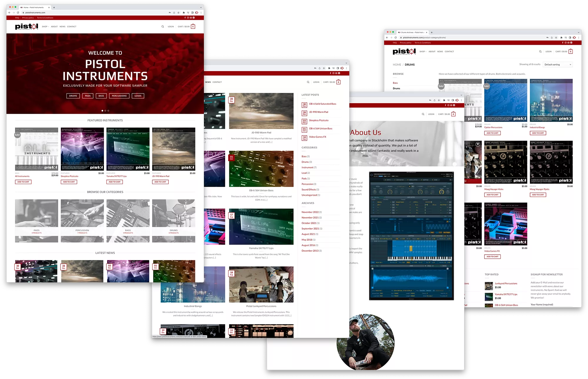Open a new tab in the Home window
Viewport: 588px width, 379px height.
[x=54, y=7]
